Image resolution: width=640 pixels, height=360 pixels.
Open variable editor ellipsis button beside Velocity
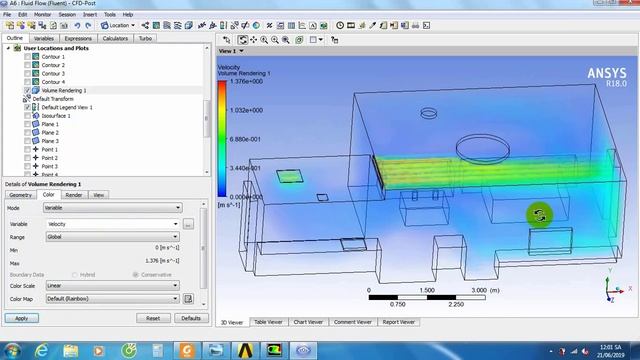(x=188, y=224)
